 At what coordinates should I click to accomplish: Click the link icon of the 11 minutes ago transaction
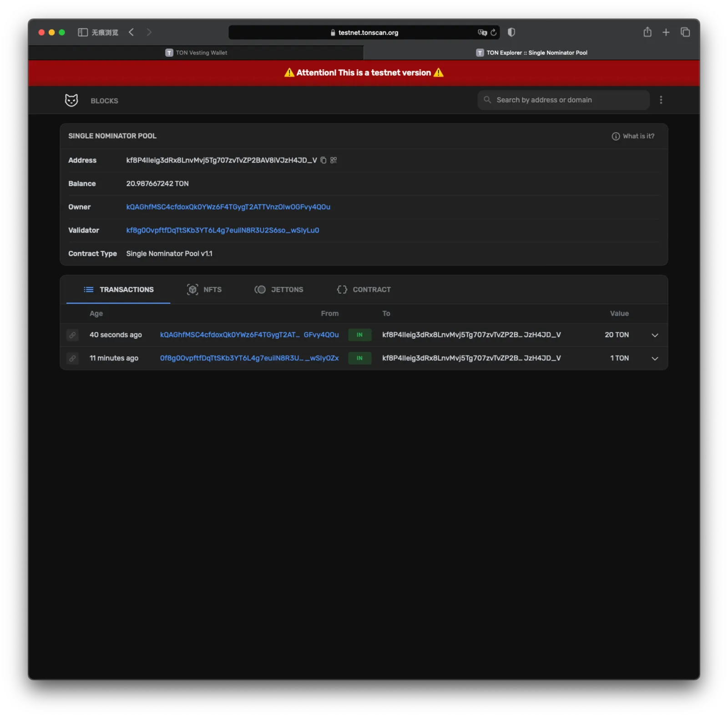(72, 358)
